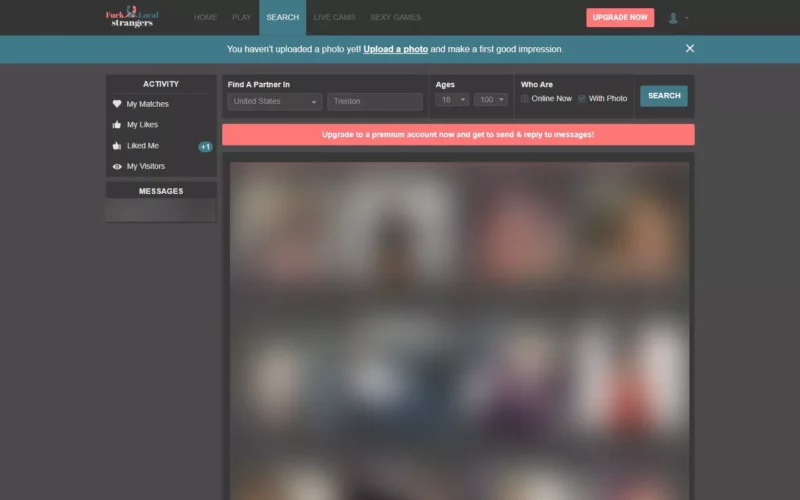Click the Trenton city input field

pos(375,102)
